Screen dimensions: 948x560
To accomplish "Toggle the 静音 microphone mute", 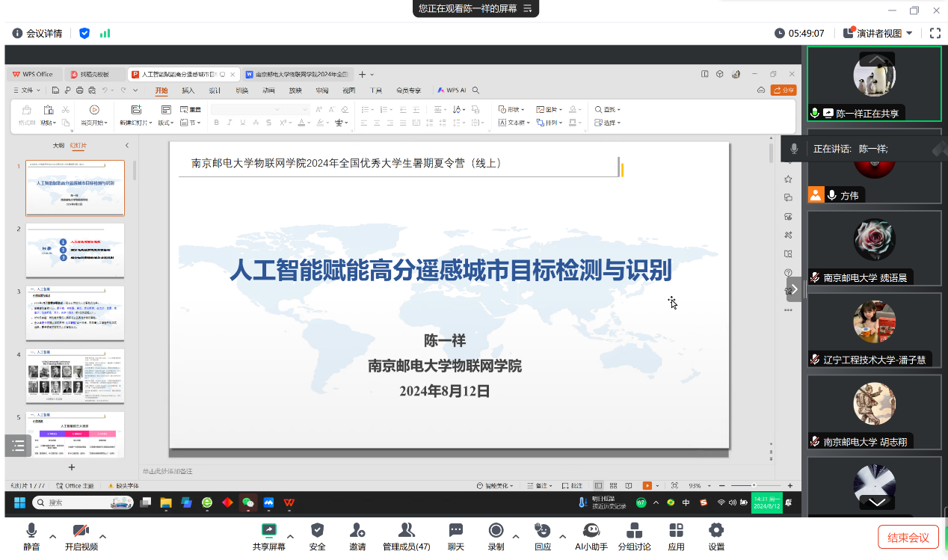I will tap(31, 536).
